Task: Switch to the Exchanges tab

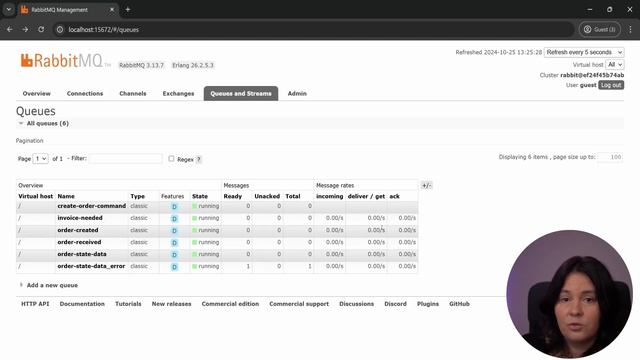Action: 178,93
